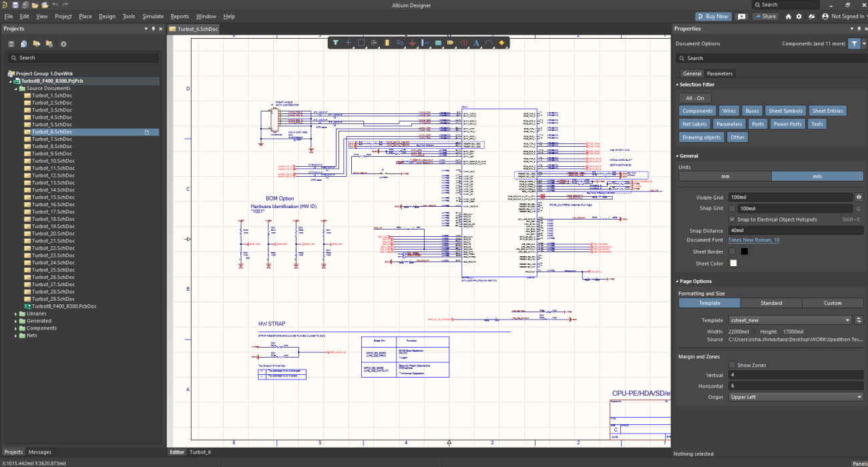868x467 pixels.
Task: Click the selection filter funnel in Active Bar
Action: coord(336,43)
